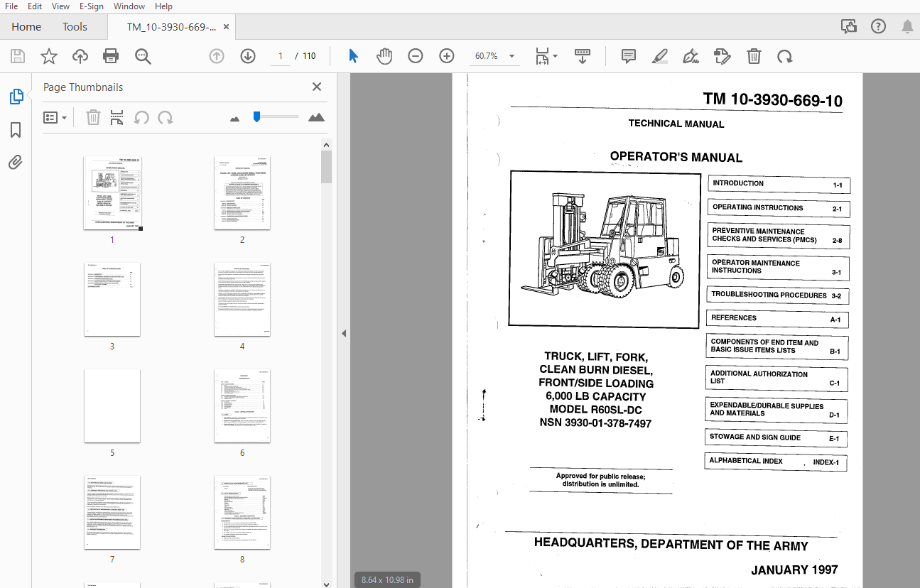Open the Edit menu
This screenshot has height=588, width=920.
pos(34,6)
